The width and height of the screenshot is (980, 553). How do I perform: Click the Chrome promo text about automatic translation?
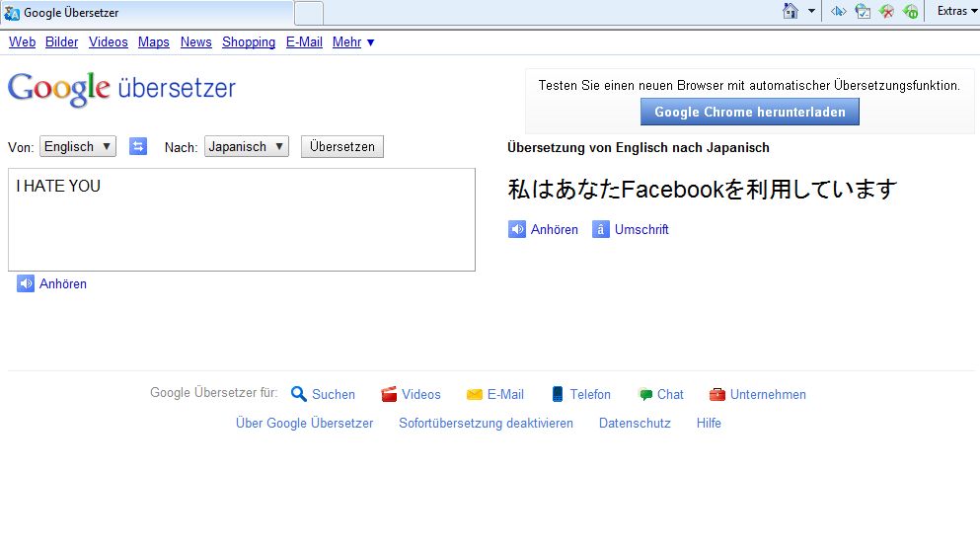pyautogui.click(x=749, y=86)
